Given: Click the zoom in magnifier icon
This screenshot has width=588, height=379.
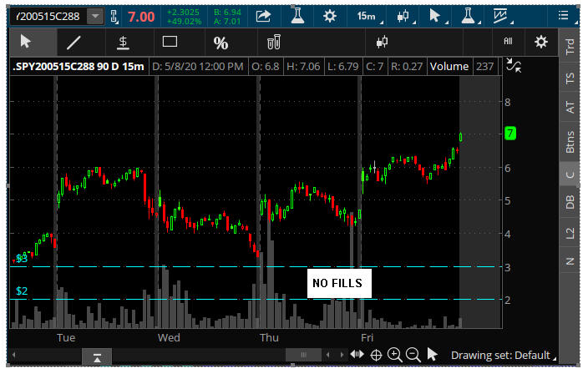Looking at the screenshot, I should (x=394, y=355).
